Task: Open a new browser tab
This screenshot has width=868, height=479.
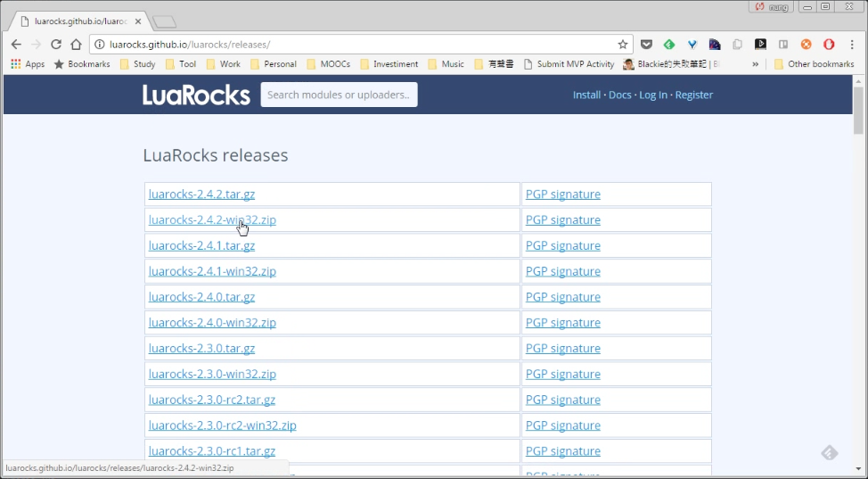Action: point(164,22)
